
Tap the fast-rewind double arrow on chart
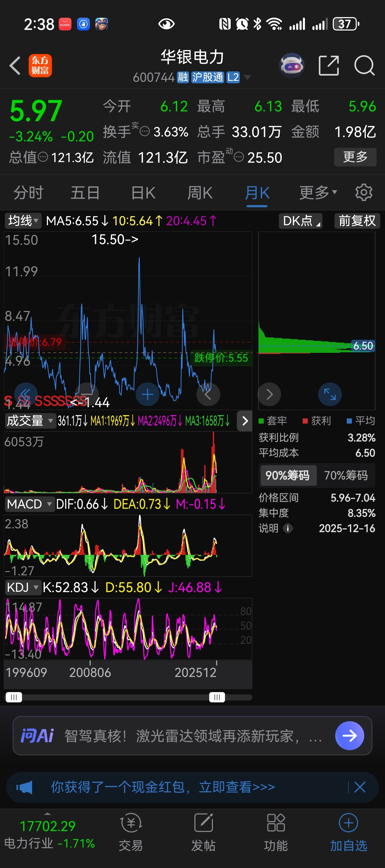click(x=25, y=394)
